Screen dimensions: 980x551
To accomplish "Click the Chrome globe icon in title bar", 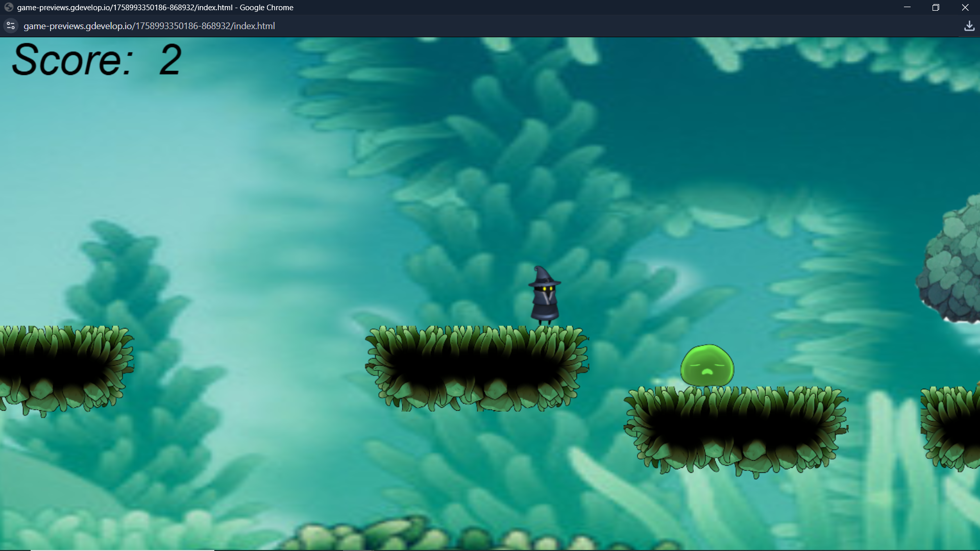I will click(9, 7).
